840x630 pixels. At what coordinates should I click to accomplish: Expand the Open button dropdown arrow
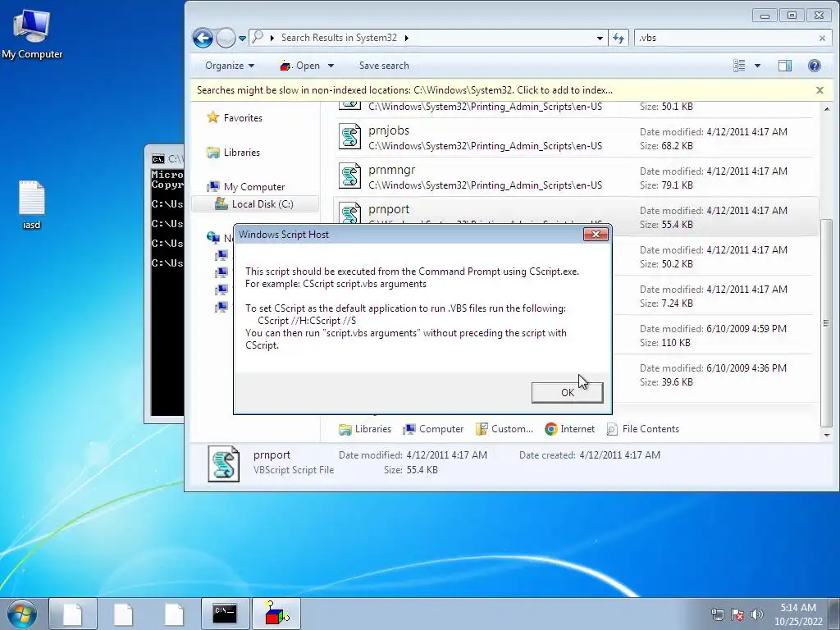coord(331,66)
